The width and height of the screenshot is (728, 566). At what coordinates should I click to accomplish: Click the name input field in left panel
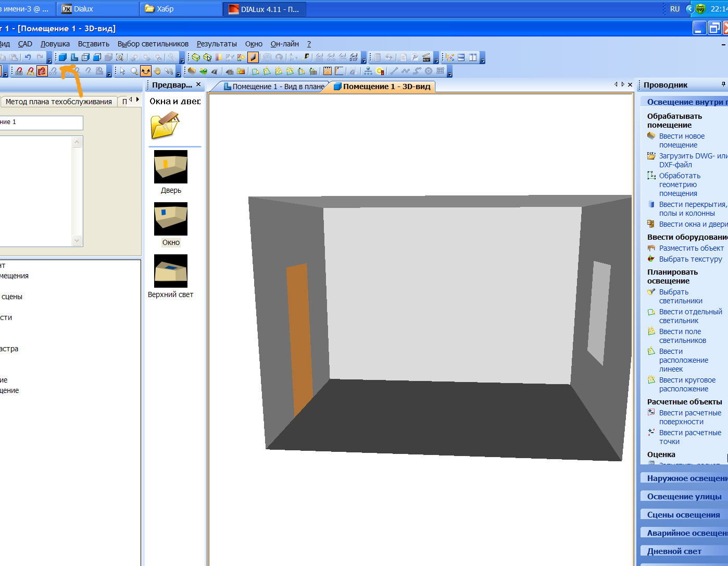pyautogui.click(x=41, y=122)
